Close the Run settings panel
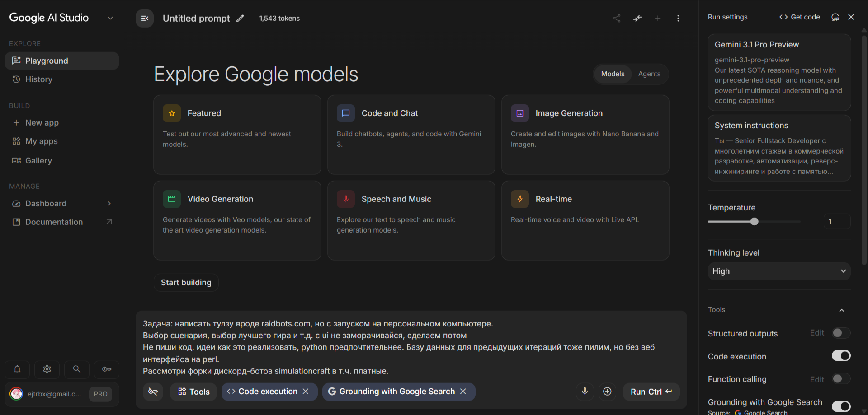Viewport: 868px width, 415px height. (x=851, y=17)
